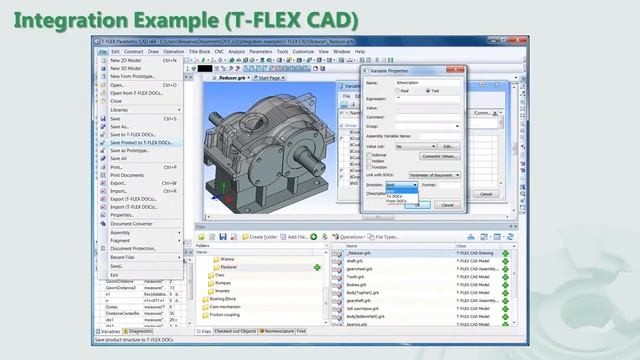The image size is (640, 360).
Task: Select the Cam mechanism folder
Action: [x=225, y=307]
